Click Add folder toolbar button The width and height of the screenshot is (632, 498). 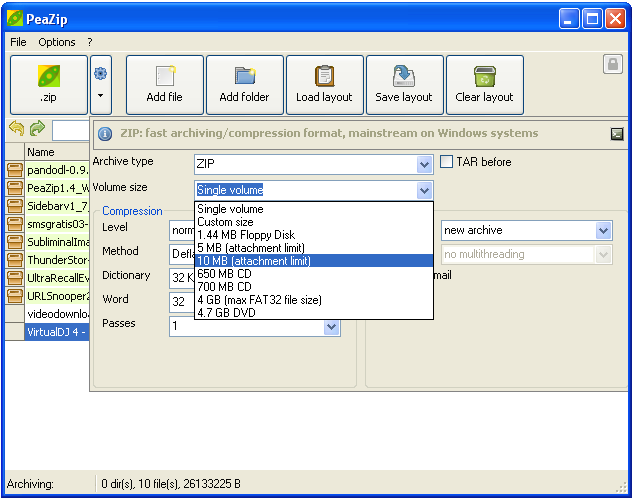(x=245, y=85)
